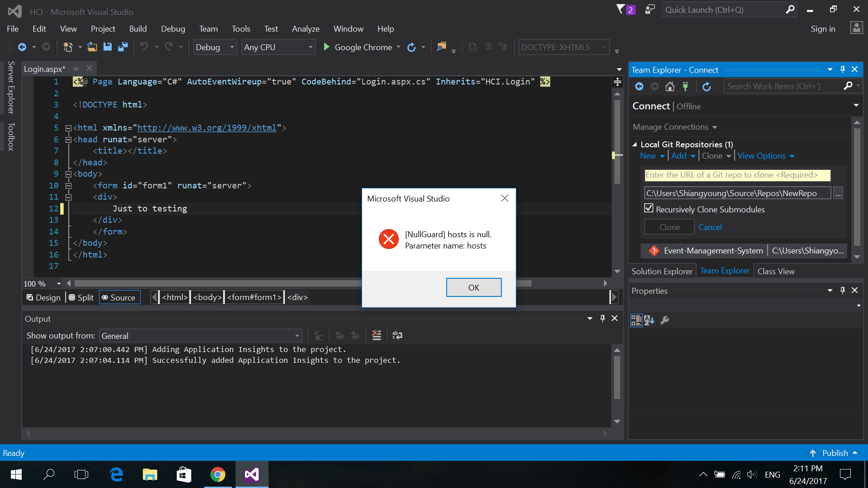This screenshot has width=868, height=488.
Task: Open the Show output from dropdown
Action: point(296,335)
